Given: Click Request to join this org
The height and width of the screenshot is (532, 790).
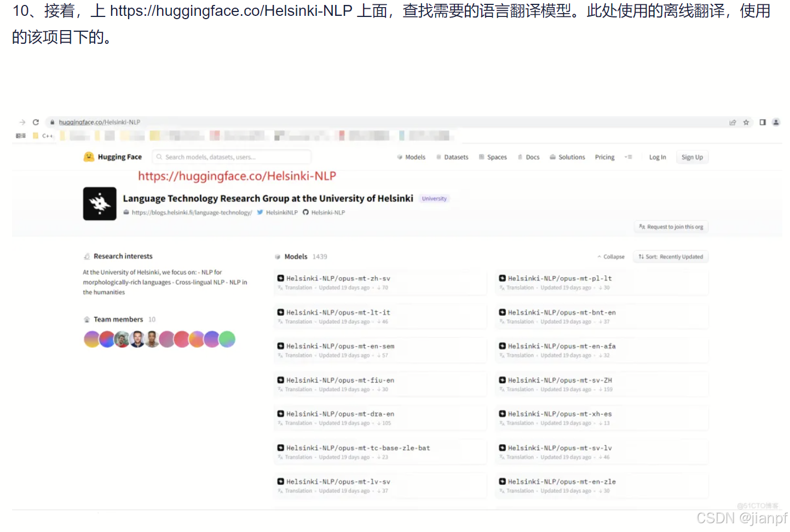Looking at the screenshot, I should (x=671, y=227).
